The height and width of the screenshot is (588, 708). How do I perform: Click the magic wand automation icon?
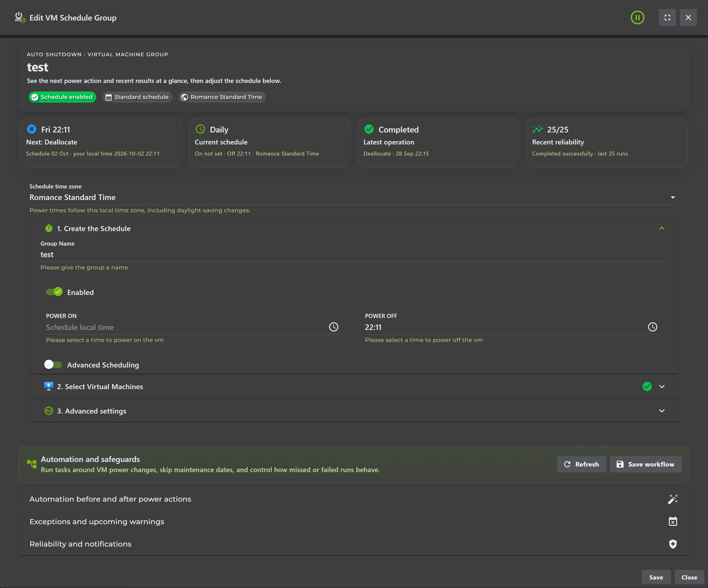(x=673, y=499)
